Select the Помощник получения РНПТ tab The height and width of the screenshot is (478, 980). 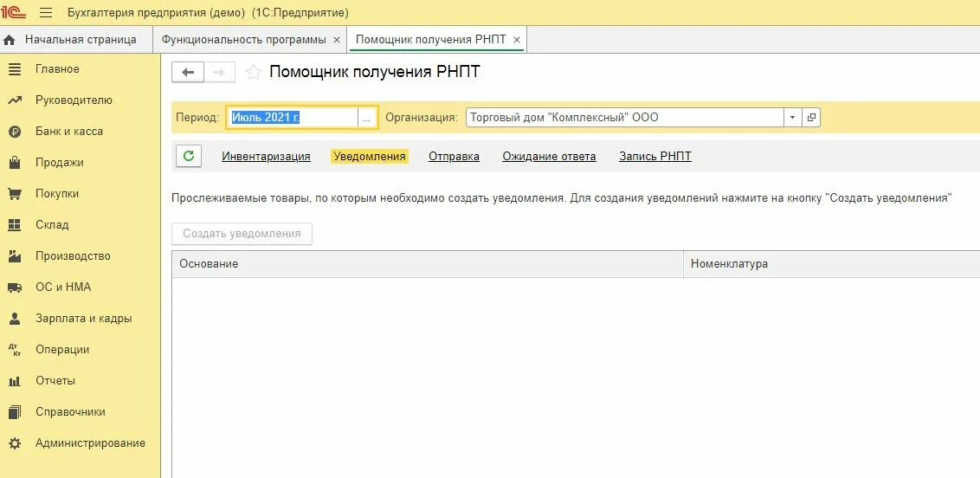(437, 40)
